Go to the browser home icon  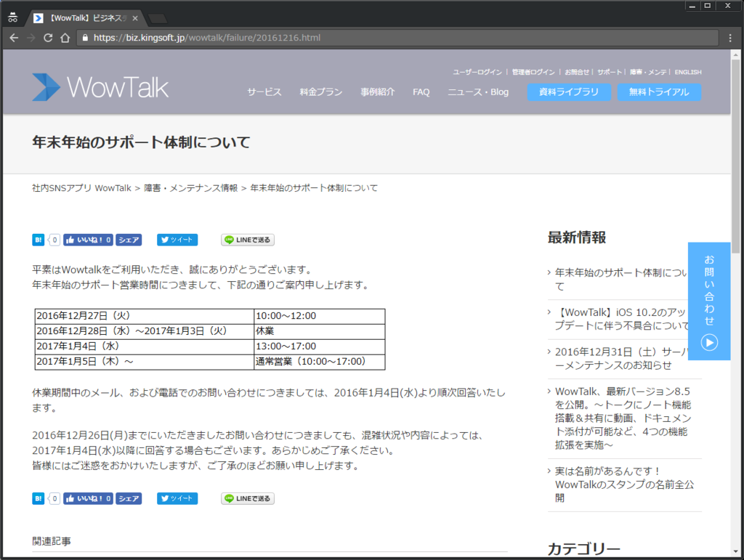click(65, 38)
